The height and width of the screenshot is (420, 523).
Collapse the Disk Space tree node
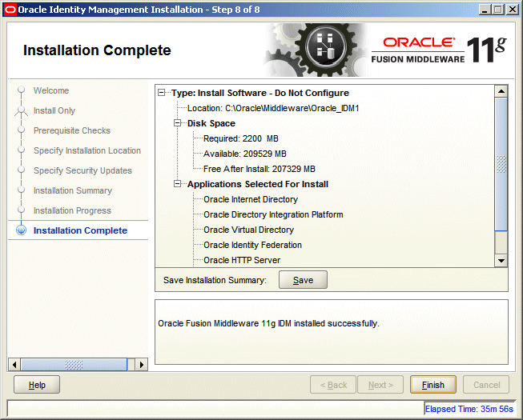tap(178, 123)
